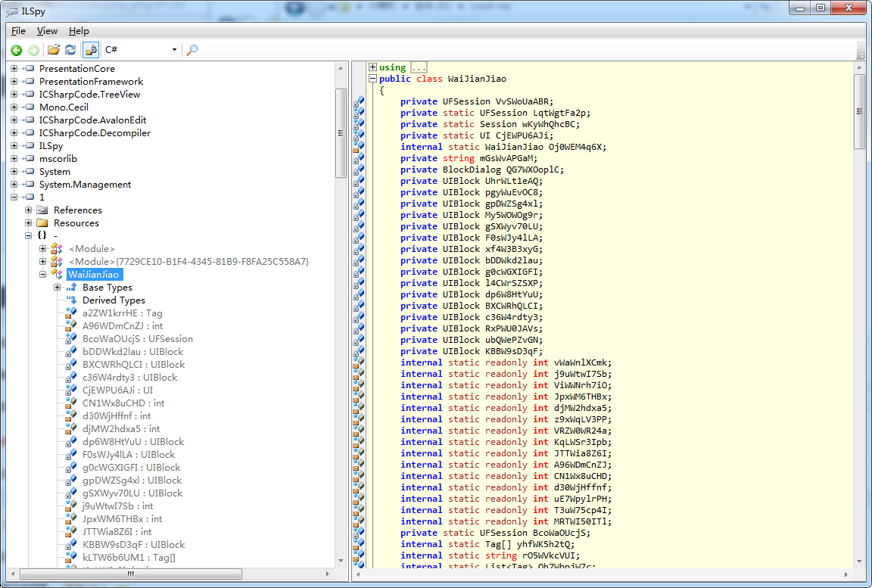The image size is (872, 588).
Task: Open an assembly with folder icon
Action: coord(54,50)
